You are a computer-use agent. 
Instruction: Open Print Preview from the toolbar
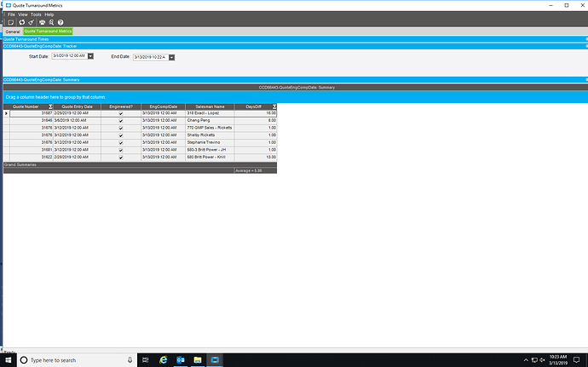[51, 22]
